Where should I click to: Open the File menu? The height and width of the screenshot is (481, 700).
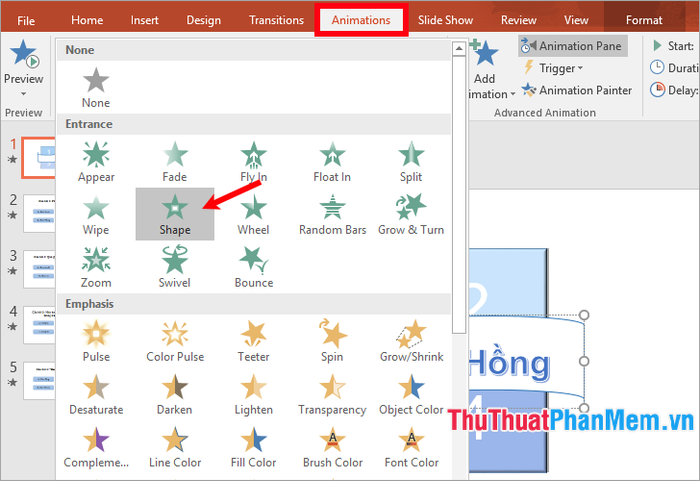point(26,20)
